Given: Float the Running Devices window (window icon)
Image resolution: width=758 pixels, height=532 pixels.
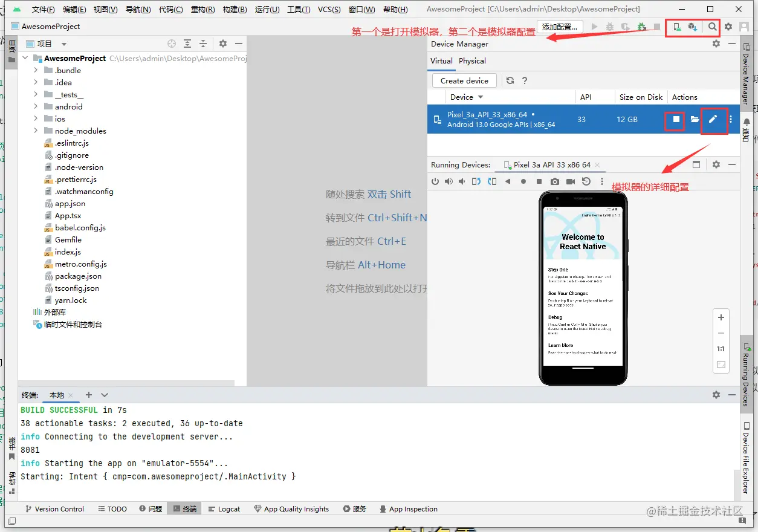Looking at the screenshot, I should click(696, 164).
